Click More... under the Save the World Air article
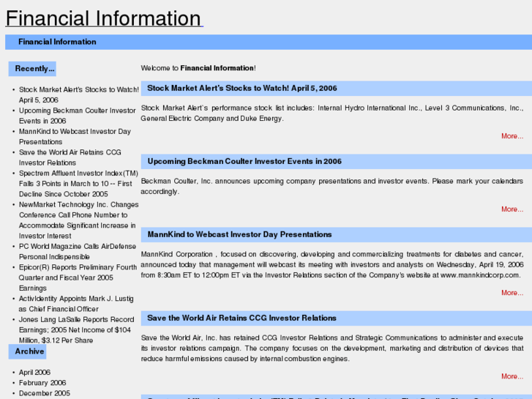 pyautogui.click(x=512, y=376)
